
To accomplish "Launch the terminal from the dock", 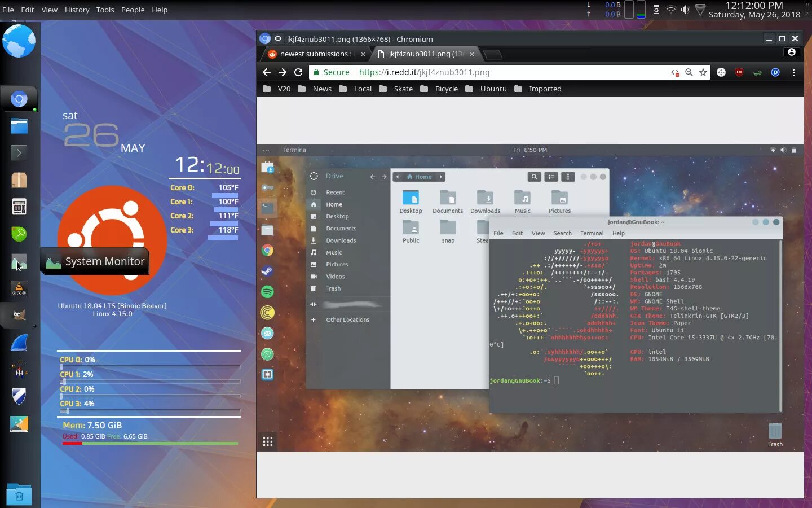I will click(19, 153).
